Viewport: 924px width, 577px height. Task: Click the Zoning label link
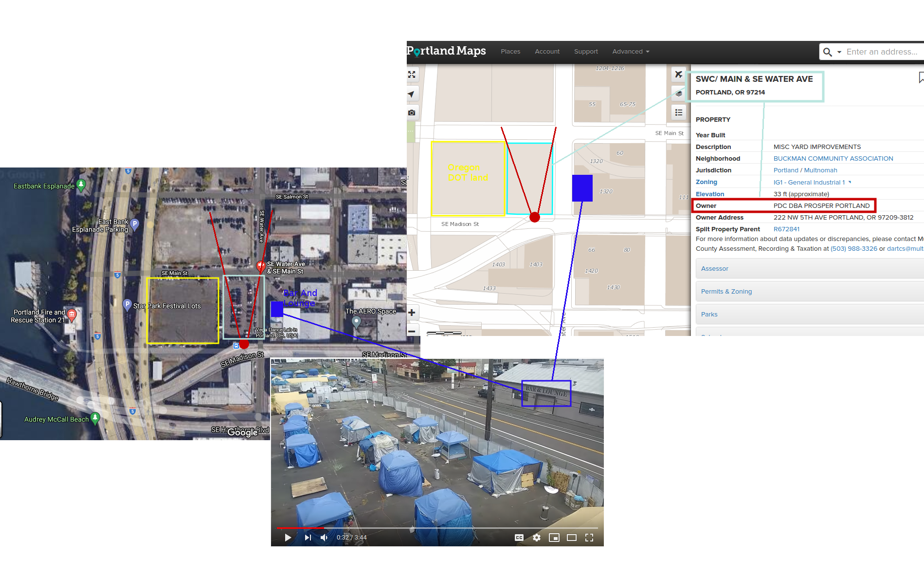coord(707,182)
